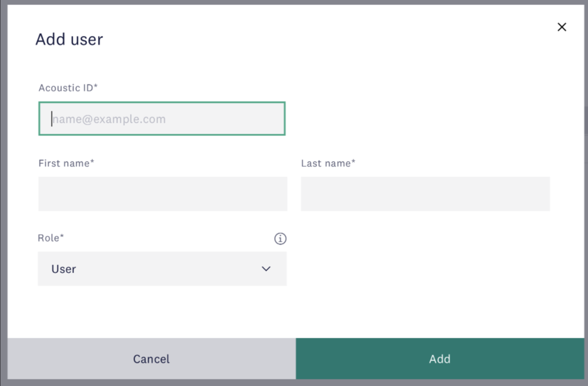
Task: Click the Role info icon
Action: coord(280,239)
